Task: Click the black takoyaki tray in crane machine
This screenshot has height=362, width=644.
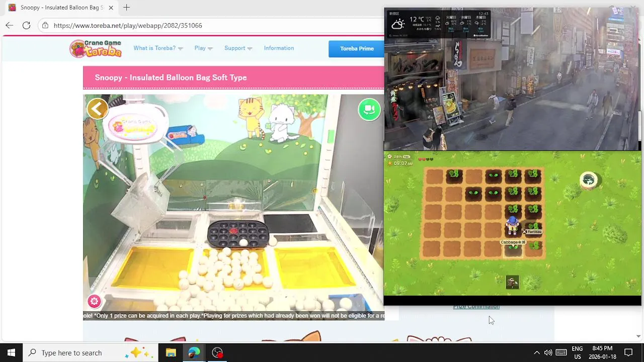Action: coord(238,234)
